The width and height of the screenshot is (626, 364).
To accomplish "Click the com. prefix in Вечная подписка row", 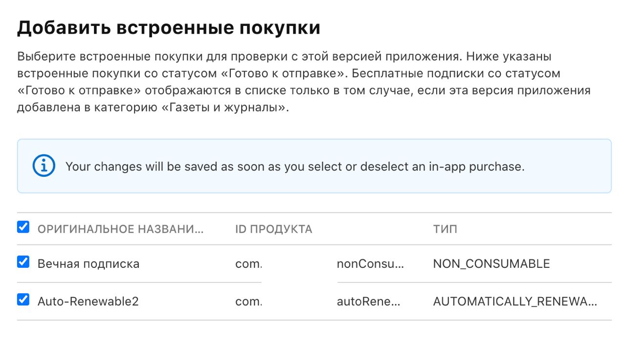I will click(x=248, y=264).
